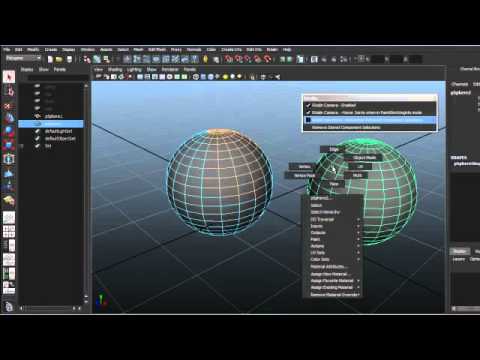Screen dimensions: 480x360
Task: Click the isolate select icon in viewport toolbar
Action: (252, 77)
